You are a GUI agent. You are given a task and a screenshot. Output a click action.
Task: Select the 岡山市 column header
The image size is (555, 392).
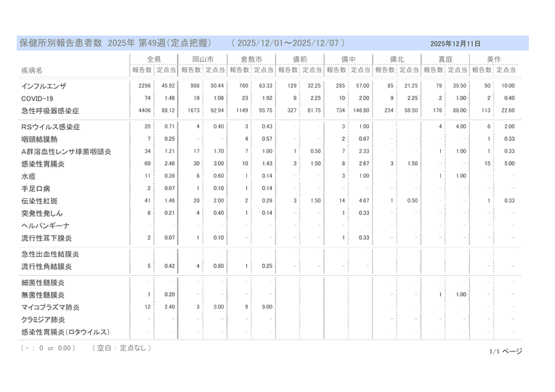[202, 59]
